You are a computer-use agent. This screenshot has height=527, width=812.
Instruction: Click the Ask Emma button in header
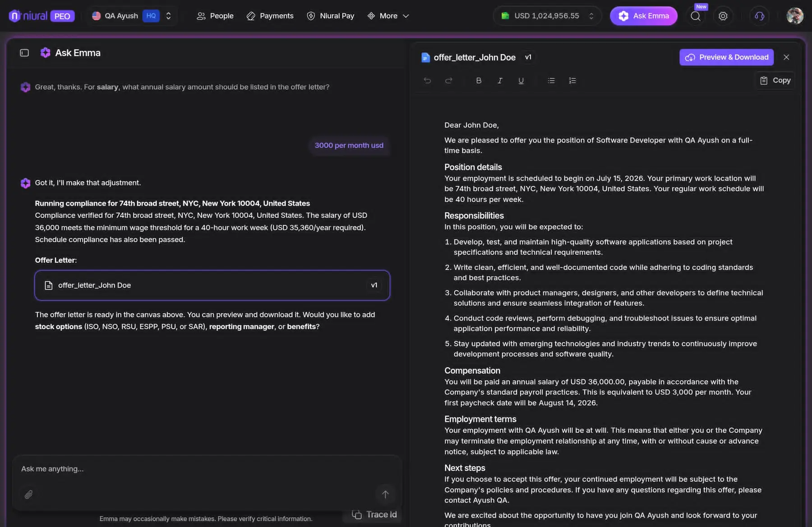(643, 16)
